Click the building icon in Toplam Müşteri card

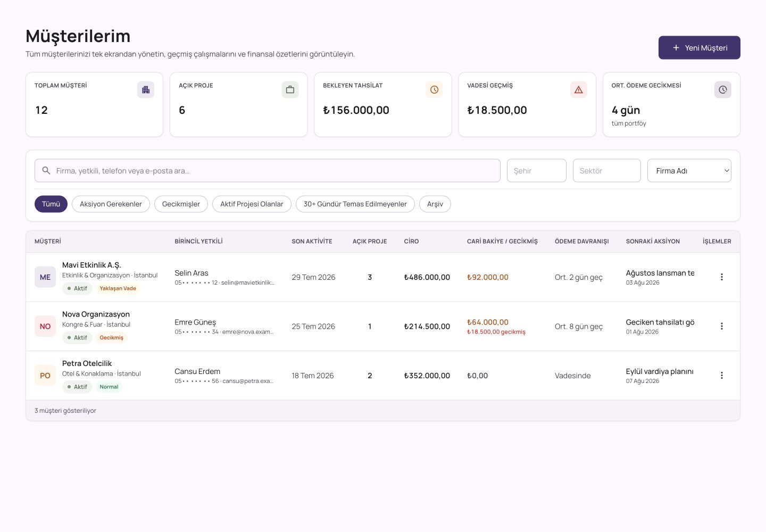[146, 90]
